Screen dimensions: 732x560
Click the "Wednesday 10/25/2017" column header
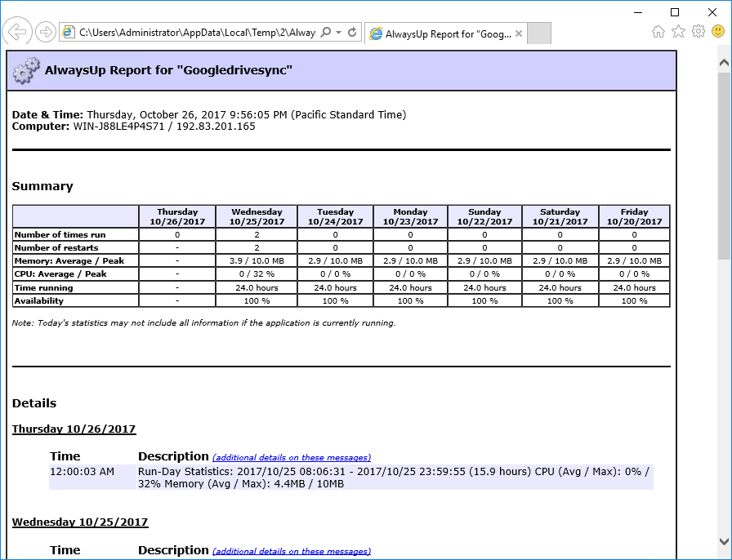[257, 216]
